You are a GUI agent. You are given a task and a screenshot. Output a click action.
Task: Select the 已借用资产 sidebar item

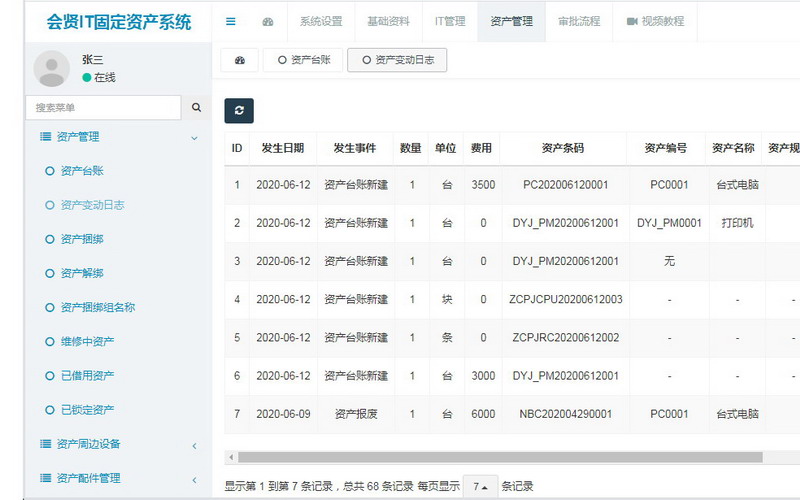click(x=87, y=375)
